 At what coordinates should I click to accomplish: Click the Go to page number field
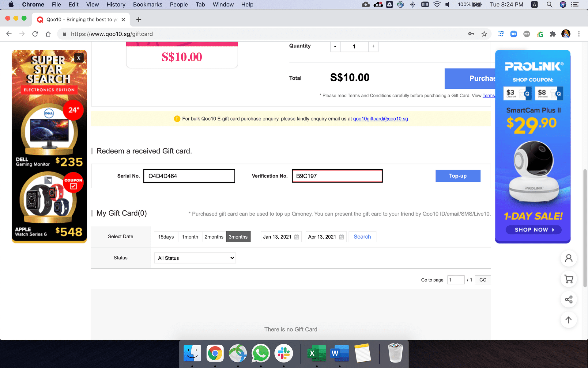click(456, 280)
